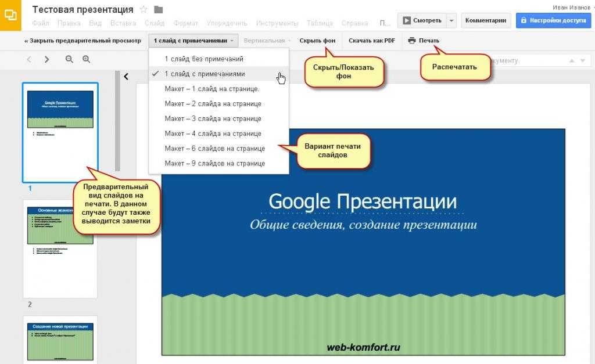Select '1 слайд без примечаний' option
Screen dimensions: 595x364
pos(218,59)
